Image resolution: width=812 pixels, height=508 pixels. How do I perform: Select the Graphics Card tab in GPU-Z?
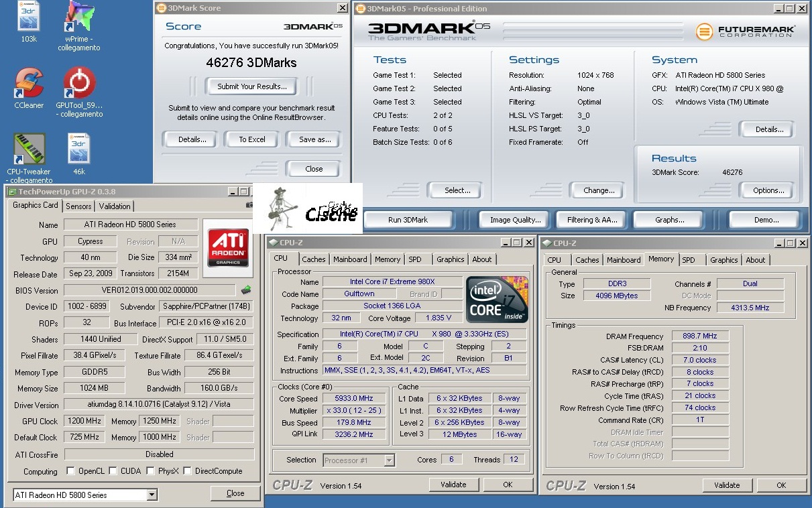[x=36, y=205]
